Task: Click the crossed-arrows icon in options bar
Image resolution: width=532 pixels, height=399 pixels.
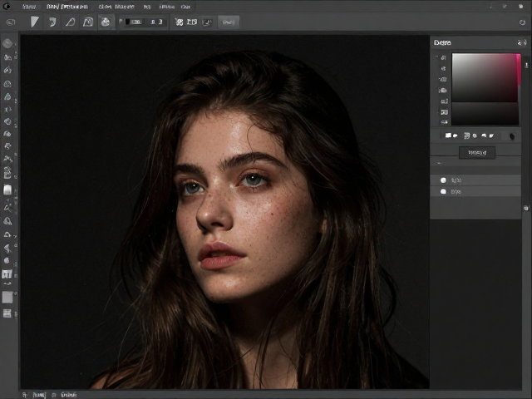Action: 179,22
